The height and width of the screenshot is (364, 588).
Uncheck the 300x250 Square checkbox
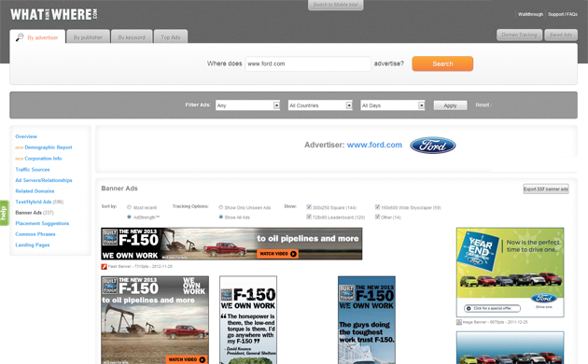point(309,207)
